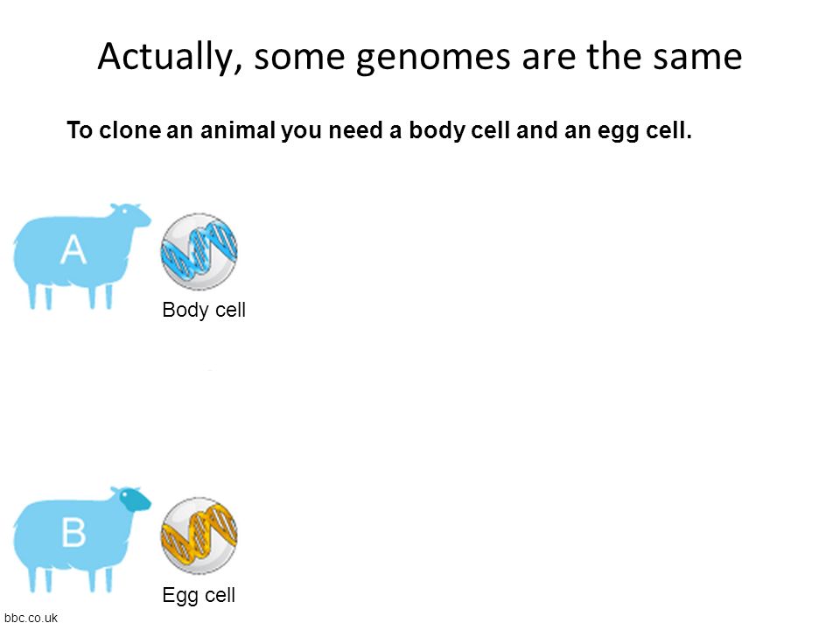
Task: Click the blue DNA body cell icon
Action: point(199,252)
